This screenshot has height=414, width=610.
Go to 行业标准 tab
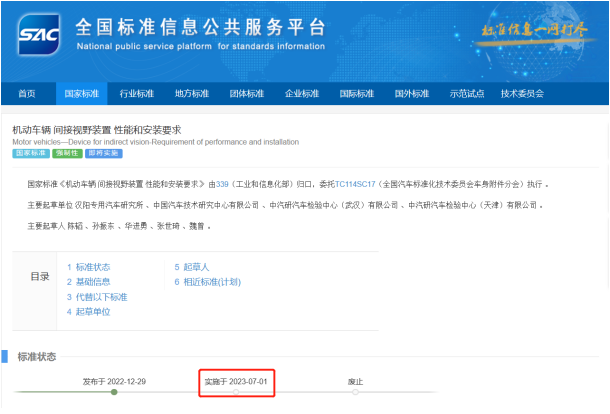137,94
